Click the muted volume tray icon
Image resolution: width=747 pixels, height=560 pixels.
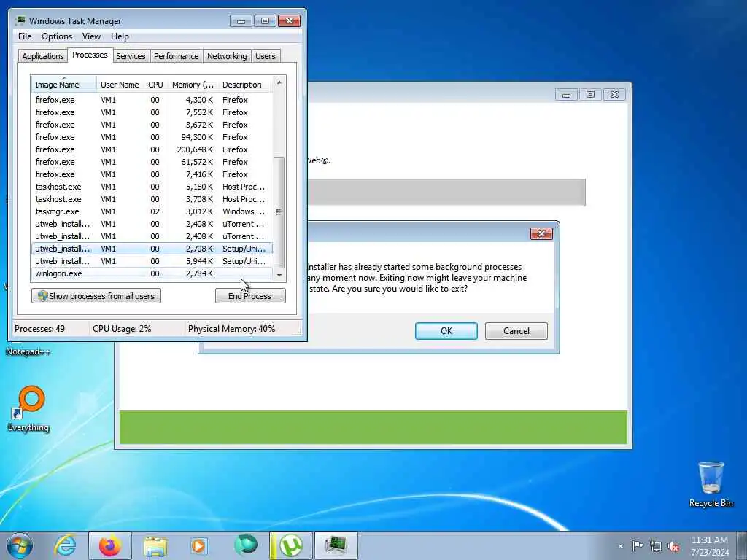pyautogui.click(x=673, y=546)
